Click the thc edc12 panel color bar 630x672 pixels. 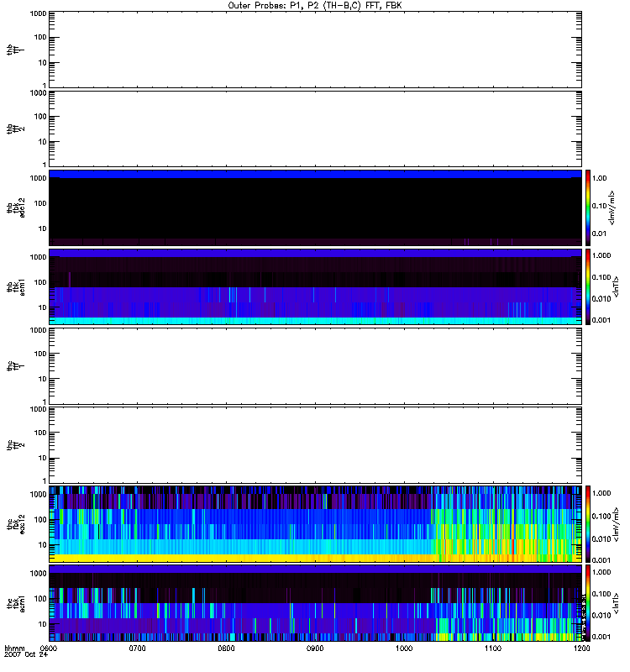coord(588,523)
